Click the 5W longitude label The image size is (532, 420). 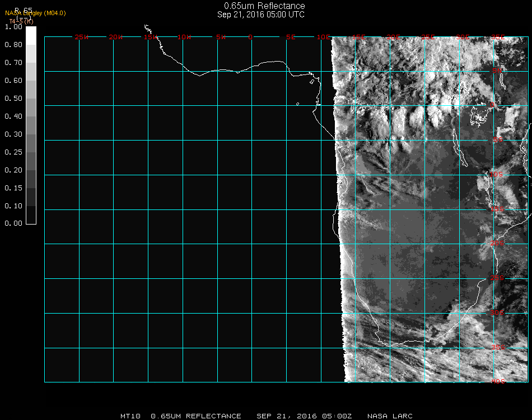point(221,38)
